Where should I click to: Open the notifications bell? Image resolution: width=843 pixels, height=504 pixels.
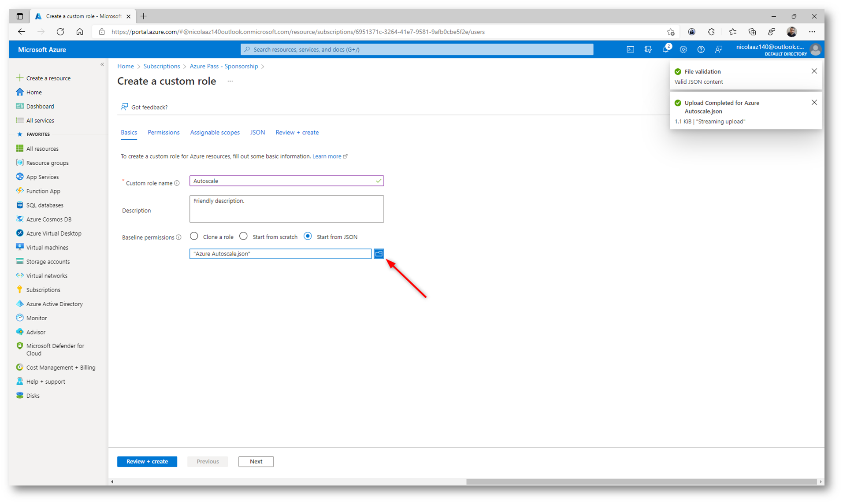click(x=666, y=49)
